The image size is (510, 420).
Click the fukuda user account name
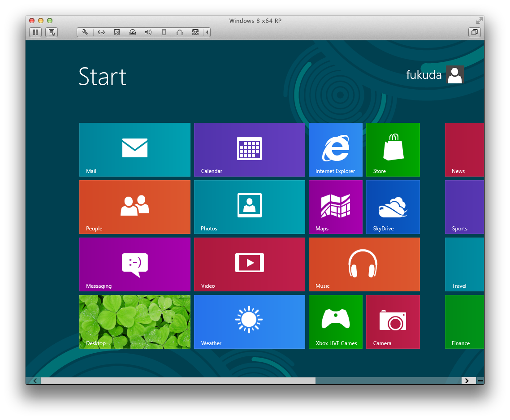coord(424,75)
